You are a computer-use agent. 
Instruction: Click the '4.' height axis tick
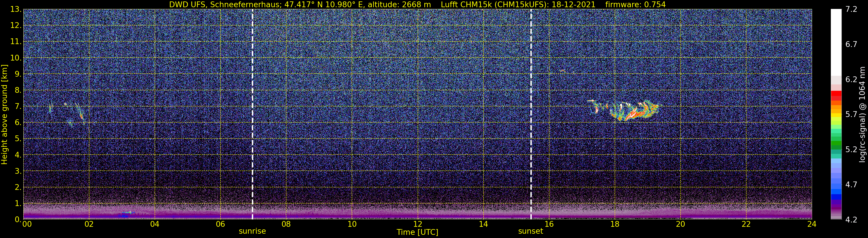pyautogui.click(x=18, y=155)
